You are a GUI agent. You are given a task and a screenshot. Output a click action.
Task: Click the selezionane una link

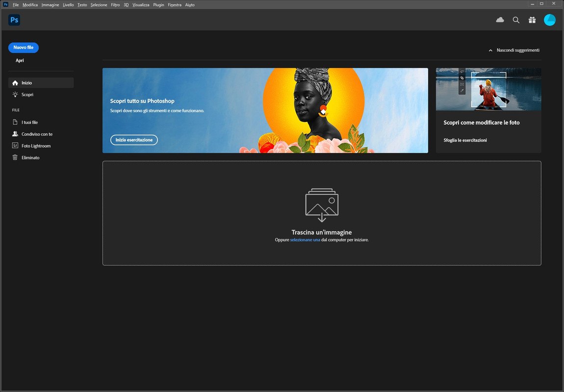click(x=305, y=240)
